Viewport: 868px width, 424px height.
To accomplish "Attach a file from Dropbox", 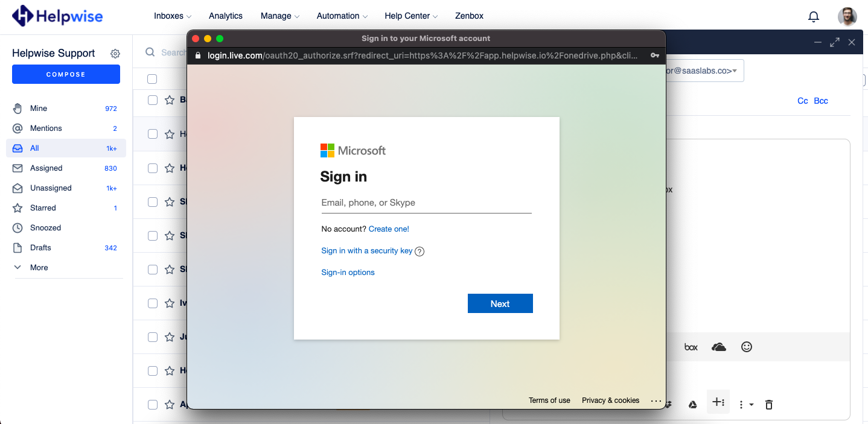I will click(x=669, y=404).
